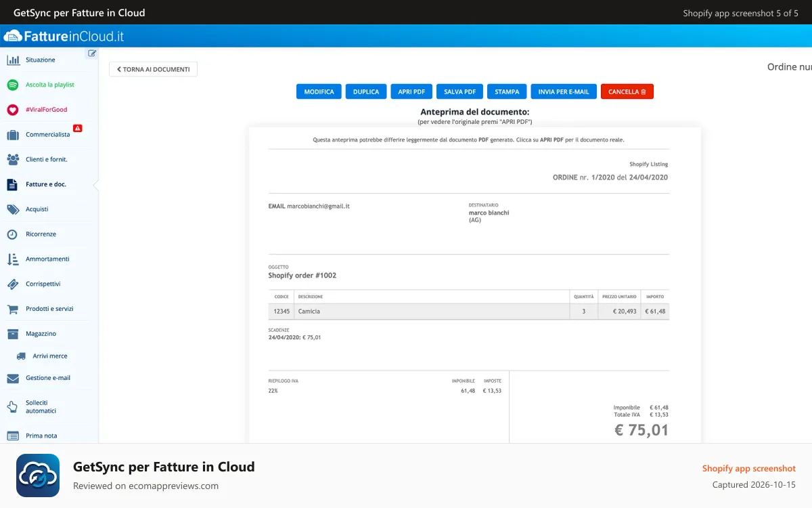
Task: Click the Prima nota list icon
Action: tap(13, 436)
